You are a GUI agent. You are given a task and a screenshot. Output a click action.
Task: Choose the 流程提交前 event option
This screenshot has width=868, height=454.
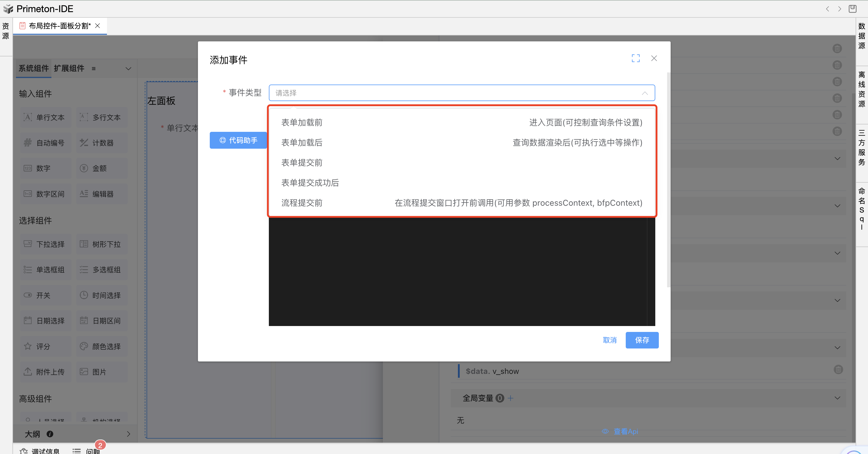point(302,203)
